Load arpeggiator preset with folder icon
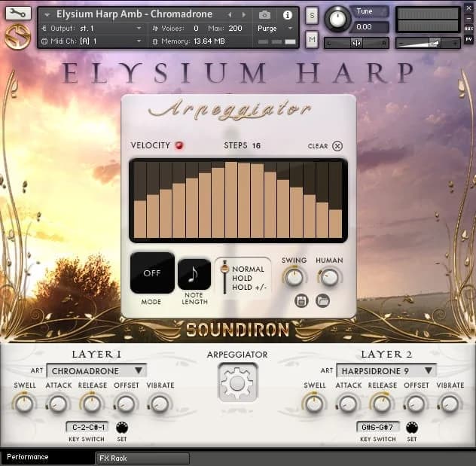 322,300
